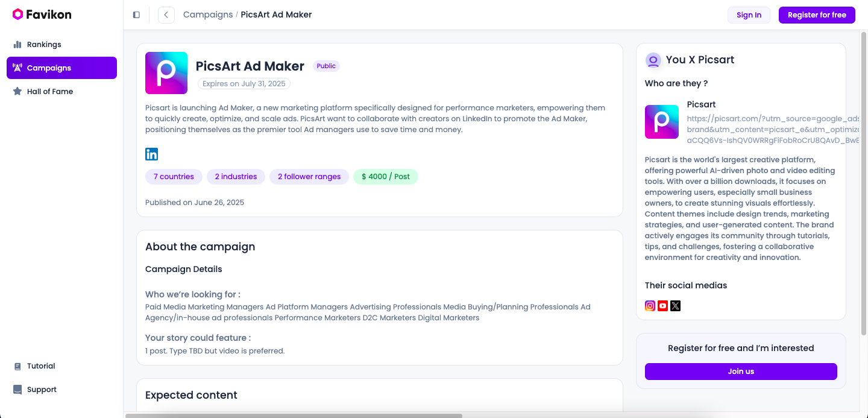This screenshot has width=868, height=418.
Task: Open the Tutorial page
Action: 61,366
